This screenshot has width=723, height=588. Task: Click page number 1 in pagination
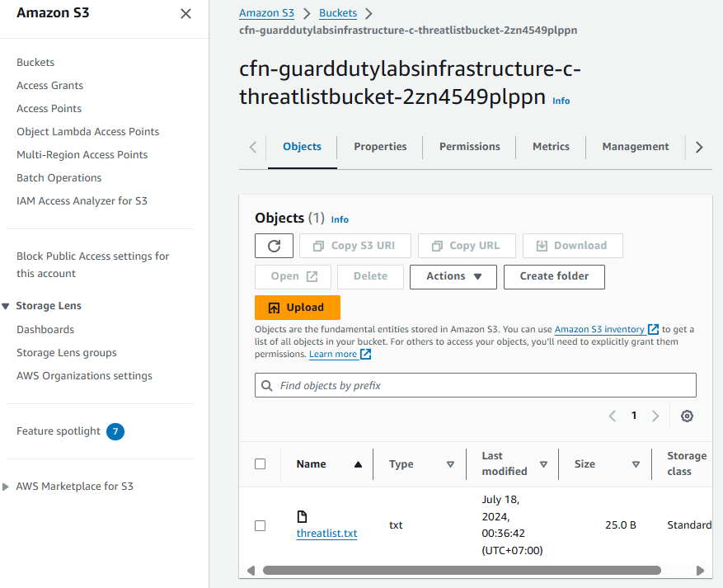click(x=634, y=416)
